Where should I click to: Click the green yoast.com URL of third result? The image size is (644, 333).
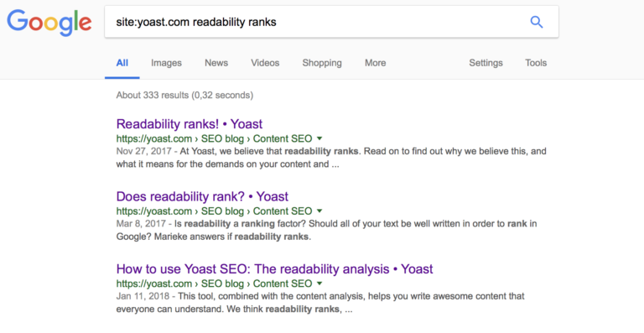click(x=154, y=284)
